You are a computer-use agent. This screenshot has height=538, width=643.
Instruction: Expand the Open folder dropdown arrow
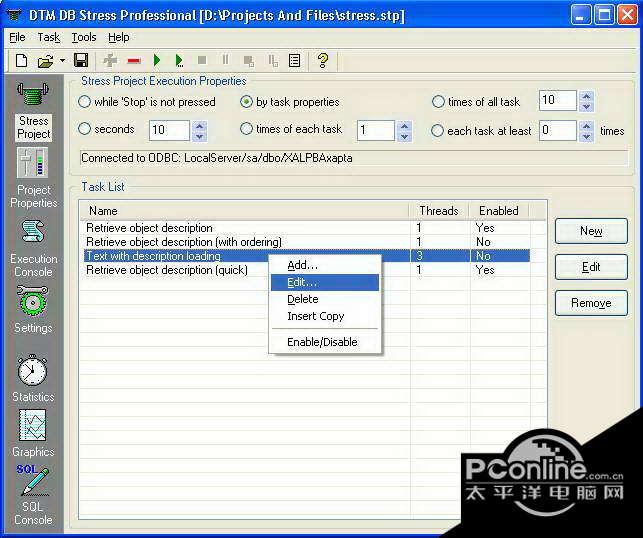[x=62, y=61]
